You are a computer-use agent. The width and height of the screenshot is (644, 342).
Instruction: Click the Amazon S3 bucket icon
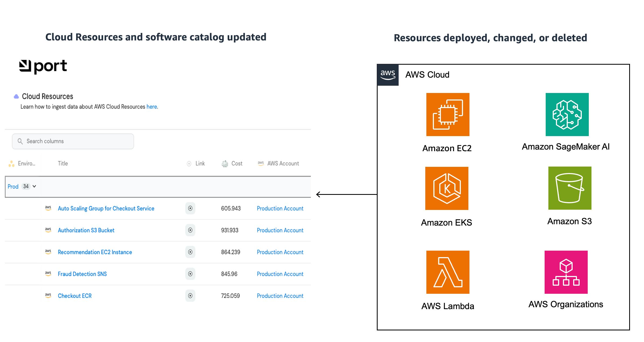pos(570,188)
